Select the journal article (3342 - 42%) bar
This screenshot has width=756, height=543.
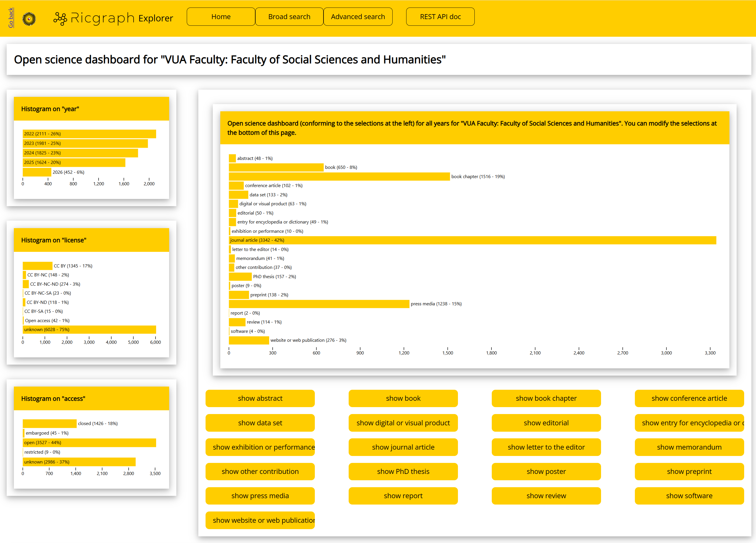[472, 240]
